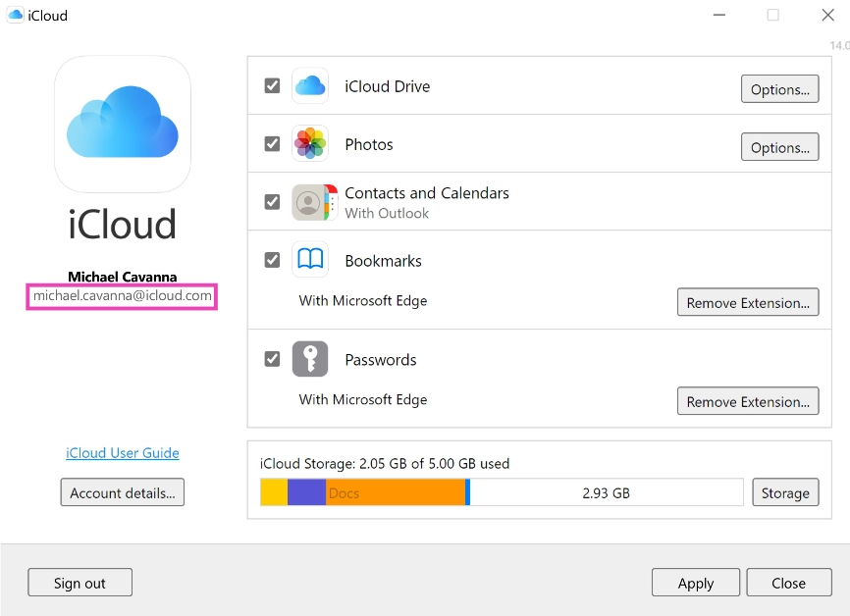
Task: Remove Extension for Bookmarks
Action: (748, 302)
